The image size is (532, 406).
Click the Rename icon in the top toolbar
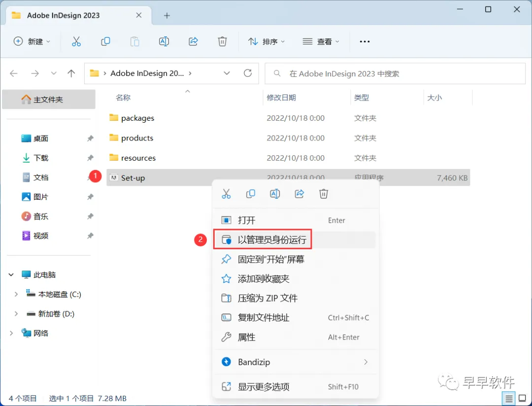pos(164,41)
